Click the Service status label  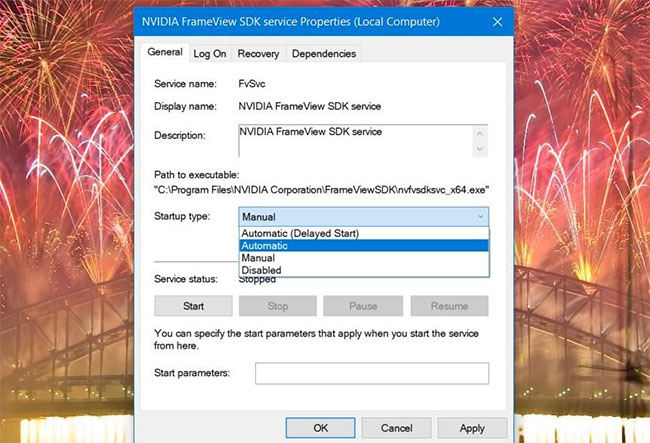[186, 279]
